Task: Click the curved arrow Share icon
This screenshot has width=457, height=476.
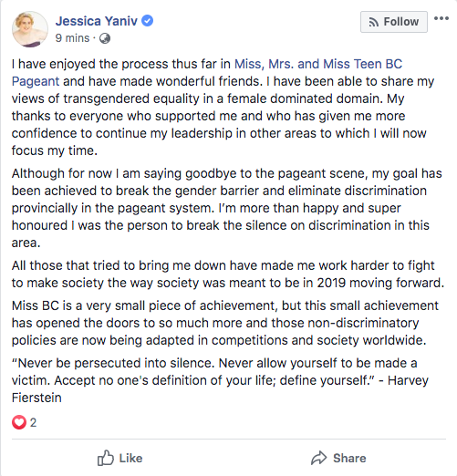Action: [318, 458]
